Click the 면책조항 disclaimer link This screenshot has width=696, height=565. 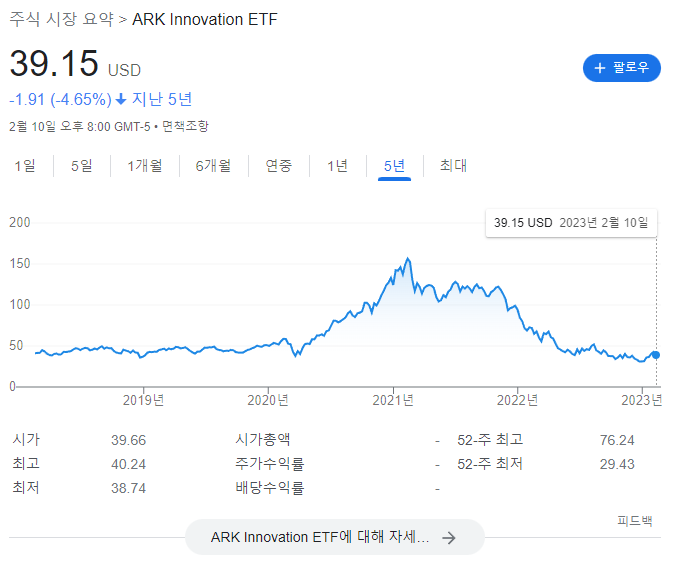[x=185, y=126]
